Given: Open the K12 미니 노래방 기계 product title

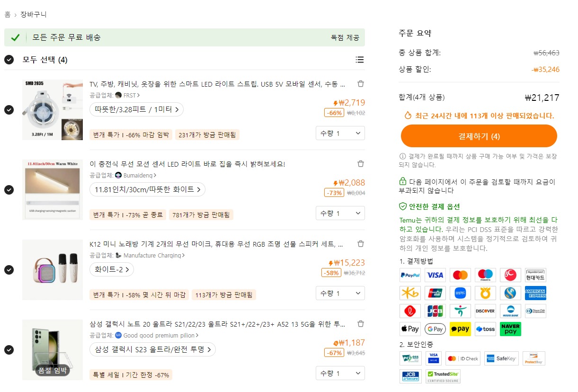Looking at the screenshot, I should 216,244.
